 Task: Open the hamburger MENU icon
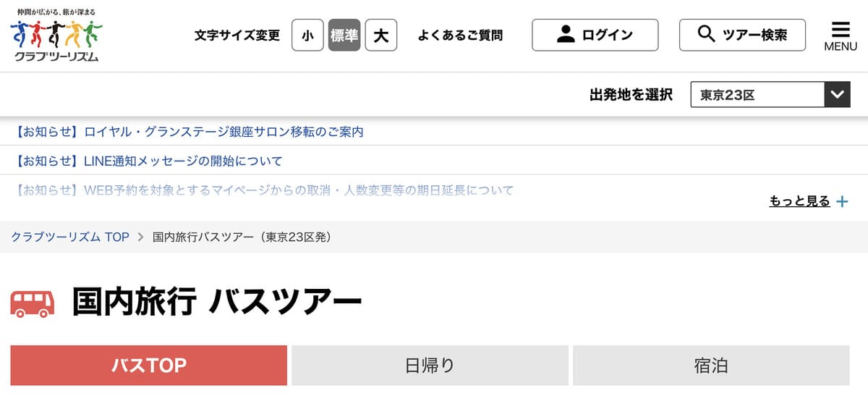pos(841,35)
